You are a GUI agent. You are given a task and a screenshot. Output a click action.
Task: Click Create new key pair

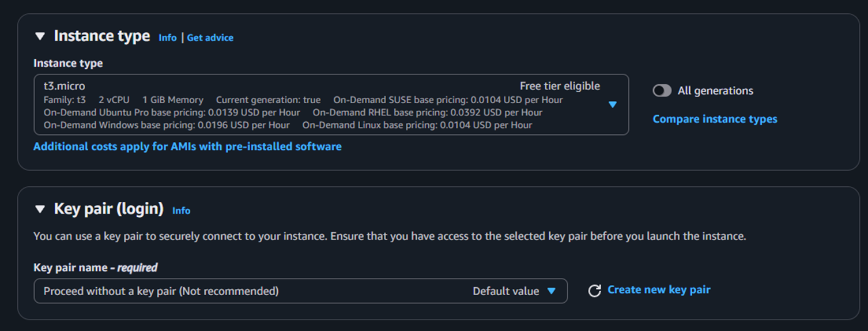[659, 290]
